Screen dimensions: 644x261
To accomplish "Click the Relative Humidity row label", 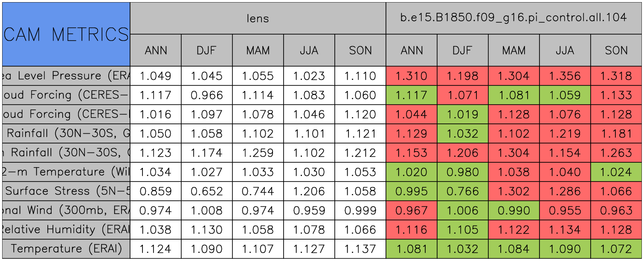I will 66,229.
